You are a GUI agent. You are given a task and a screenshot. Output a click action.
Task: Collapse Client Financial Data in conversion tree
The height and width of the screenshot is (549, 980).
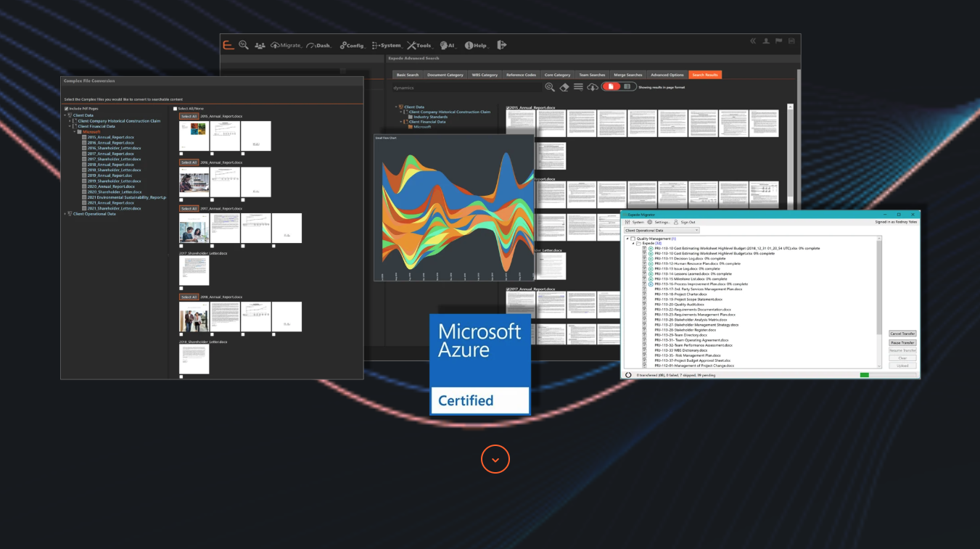point(70,126)
